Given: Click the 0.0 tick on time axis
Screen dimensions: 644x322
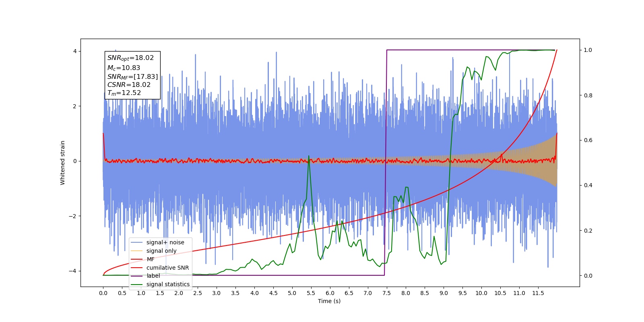Looking at the screenshot, I should (x=103, y=293).
